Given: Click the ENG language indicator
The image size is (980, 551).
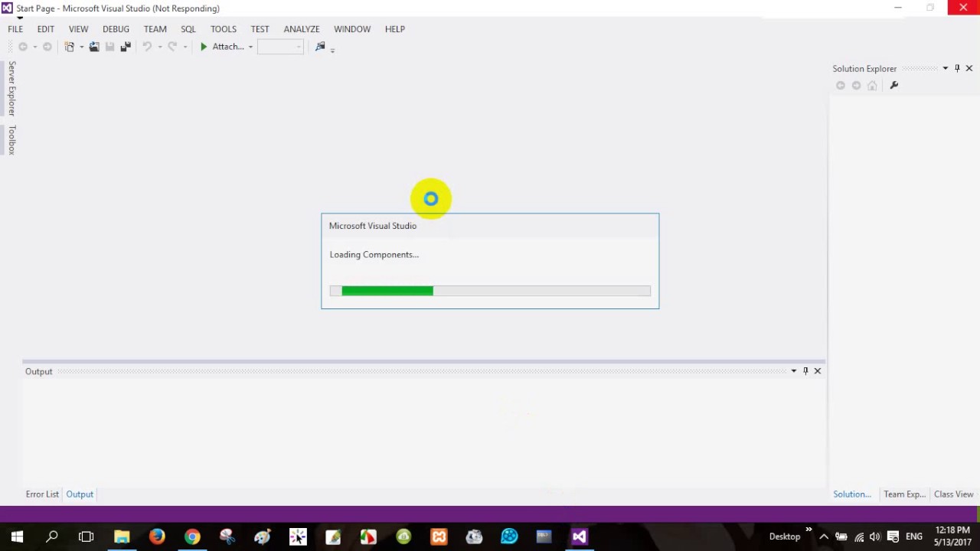Looking at the screenshot, I should tap(914, 536).
